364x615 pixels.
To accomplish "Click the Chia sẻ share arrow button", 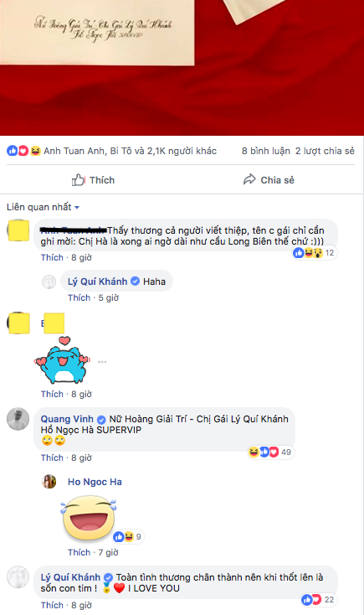I will (x=269, y=180).
